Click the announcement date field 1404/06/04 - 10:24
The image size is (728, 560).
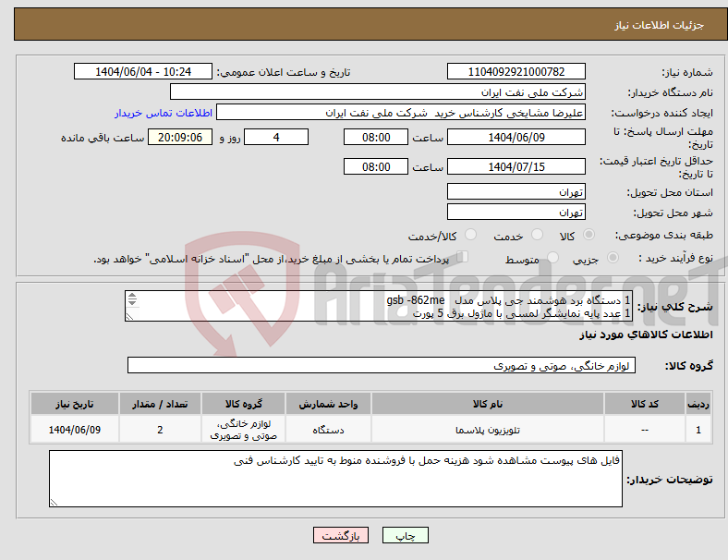(143, 71)
